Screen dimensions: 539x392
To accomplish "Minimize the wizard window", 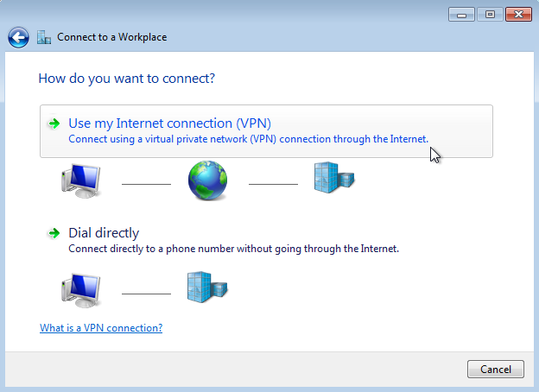I will [x=461, y=15].
